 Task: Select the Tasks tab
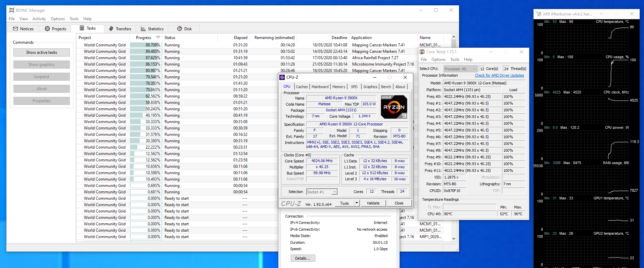click(x=88, y=28)
